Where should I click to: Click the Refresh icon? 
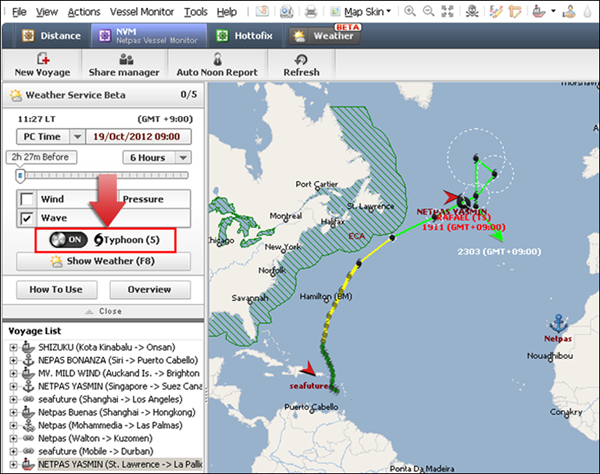301,59
